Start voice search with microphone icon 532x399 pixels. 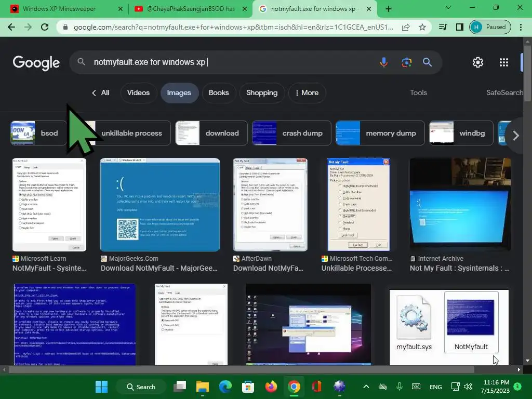click(x=384, y=62)
